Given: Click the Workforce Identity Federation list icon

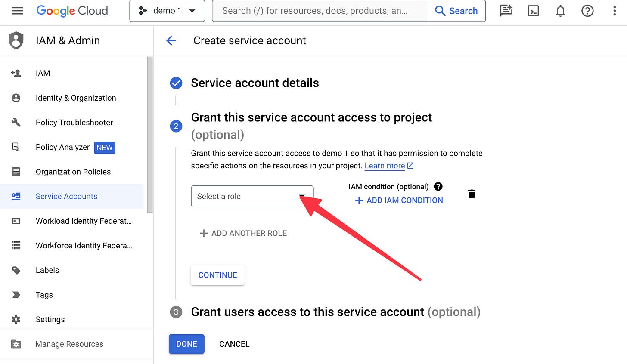Looking at the screenshot, I should 16,245.
